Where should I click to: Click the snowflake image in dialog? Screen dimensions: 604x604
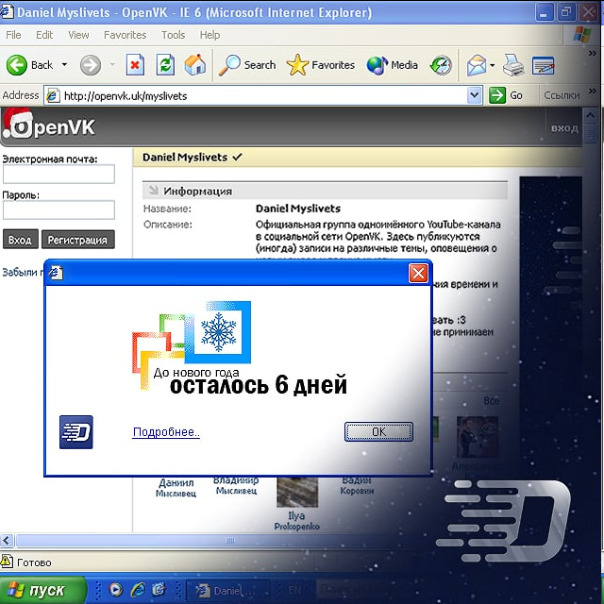pyautogui.click(x=218, y=332)
